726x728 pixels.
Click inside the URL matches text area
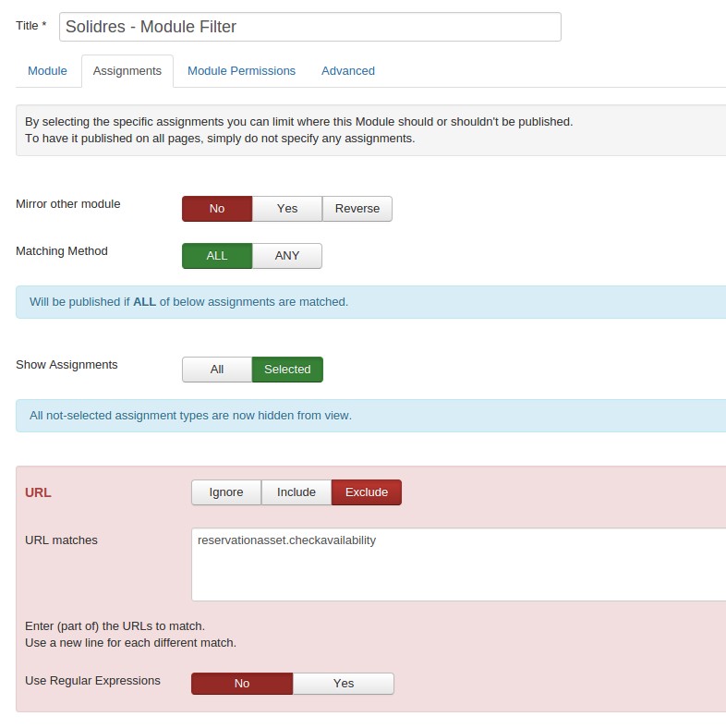click(457, 564)
